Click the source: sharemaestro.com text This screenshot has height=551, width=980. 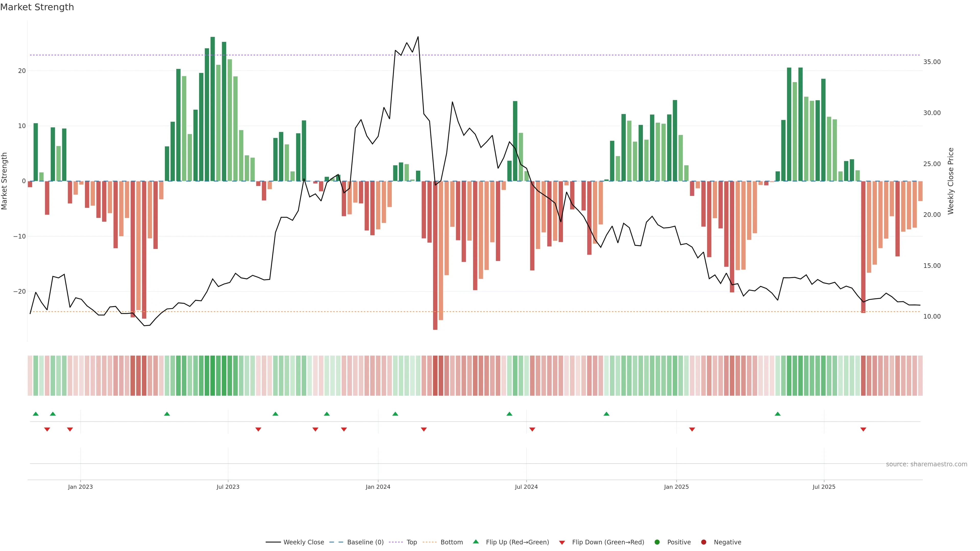(926, 464)
